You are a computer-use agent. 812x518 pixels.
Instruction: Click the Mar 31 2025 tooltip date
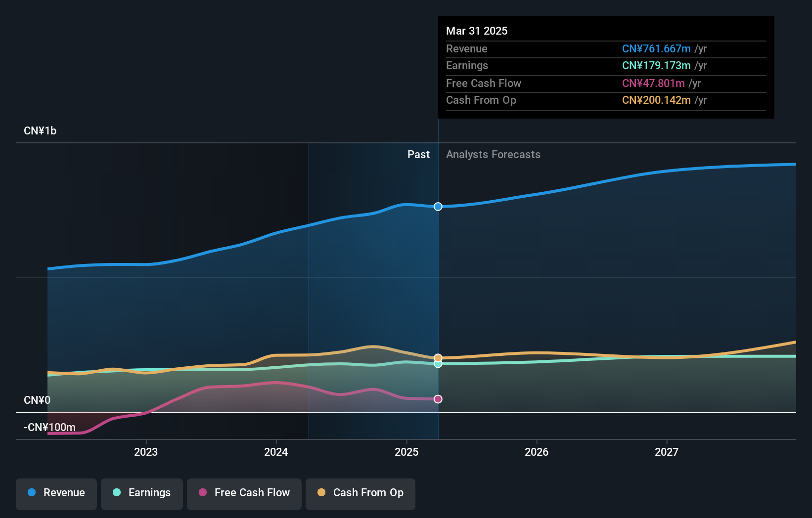[x=477, y=31]
